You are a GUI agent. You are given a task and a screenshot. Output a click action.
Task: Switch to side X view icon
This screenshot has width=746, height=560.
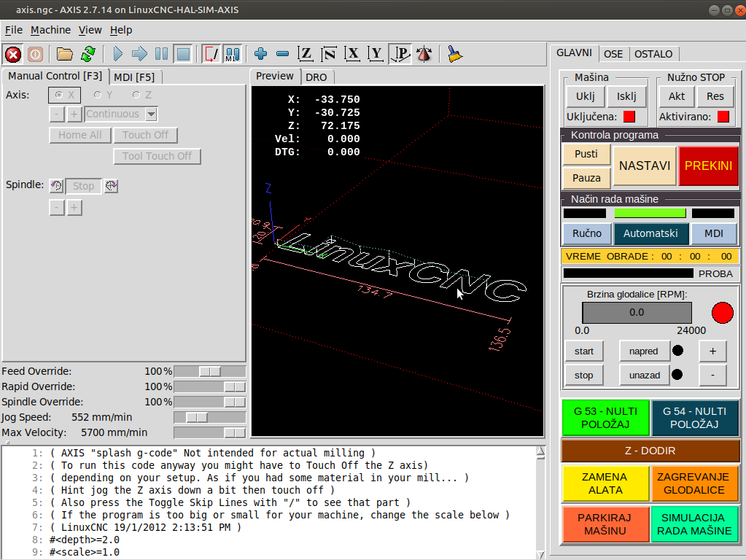[x=352, y=54]
